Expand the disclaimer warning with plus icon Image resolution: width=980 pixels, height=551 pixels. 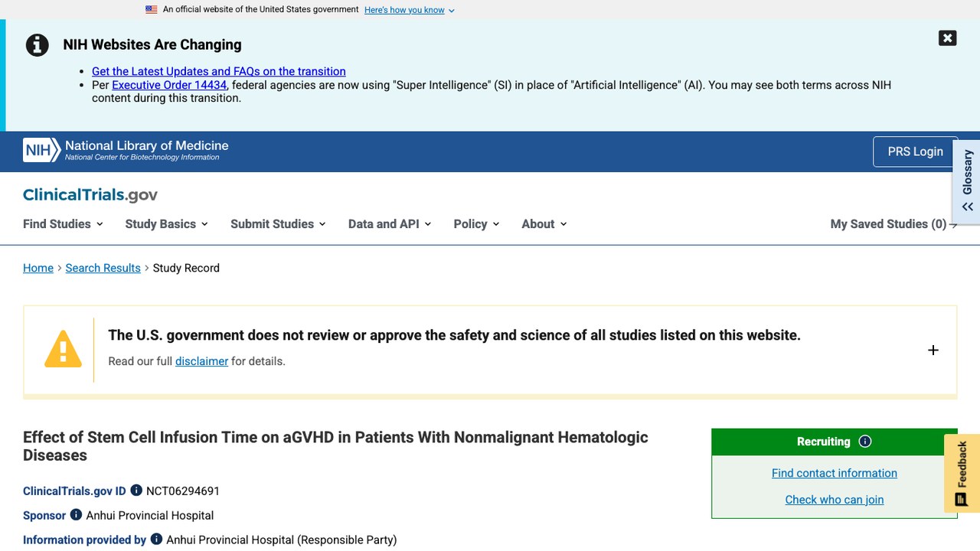click(933, 350)
